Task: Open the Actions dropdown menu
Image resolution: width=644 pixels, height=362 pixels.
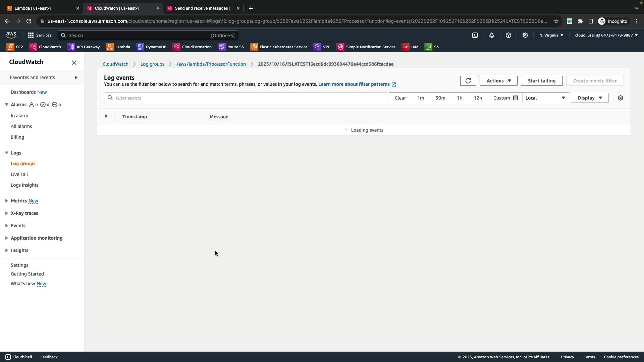Action: pyautogui.click(x=498, y=81)
